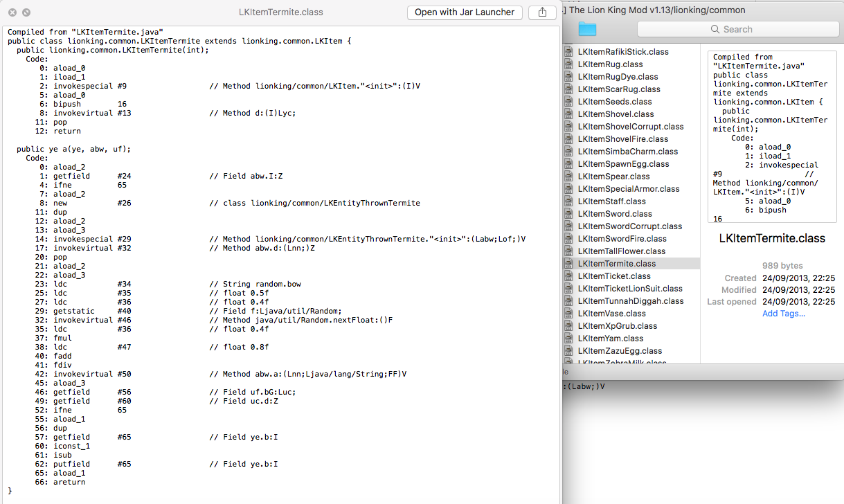Click file icon beside LKItemVase.class
This screenshot has height=504, width=844.
tap(568, 314)
